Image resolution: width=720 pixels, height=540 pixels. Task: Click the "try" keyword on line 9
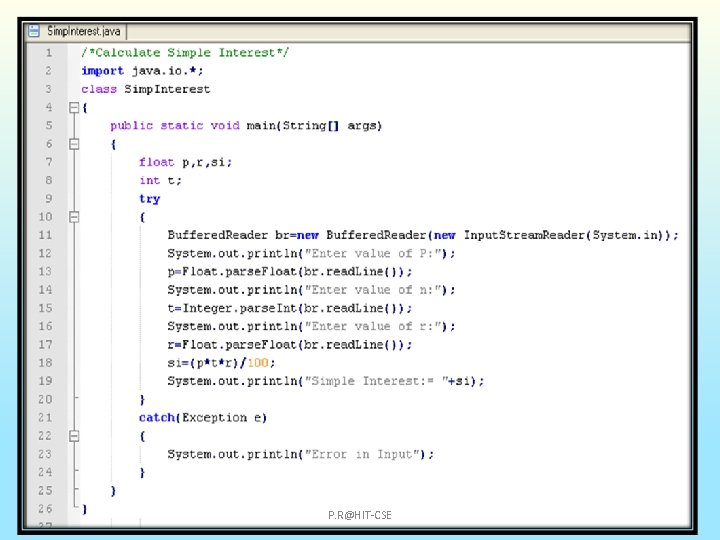tap(150, 199)
